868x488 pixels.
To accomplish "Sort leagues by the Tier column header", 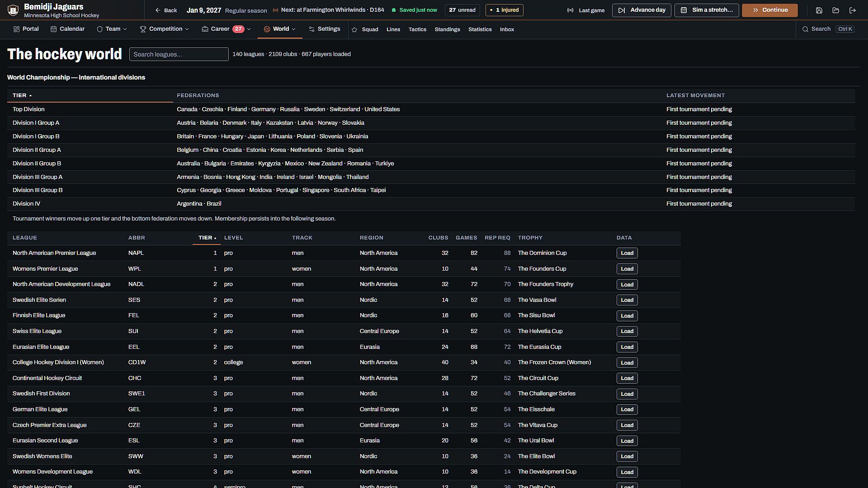I will click(207, 238).
